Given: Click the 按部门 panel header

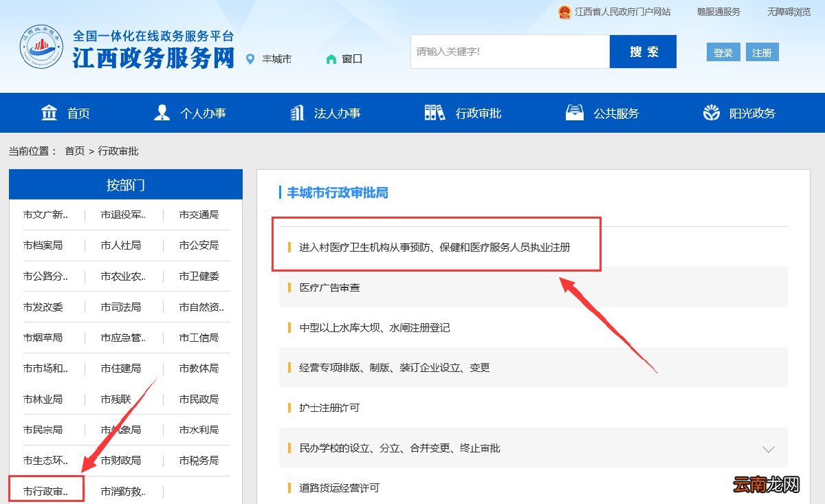Looking at the screenshot, I should [126, 184].
